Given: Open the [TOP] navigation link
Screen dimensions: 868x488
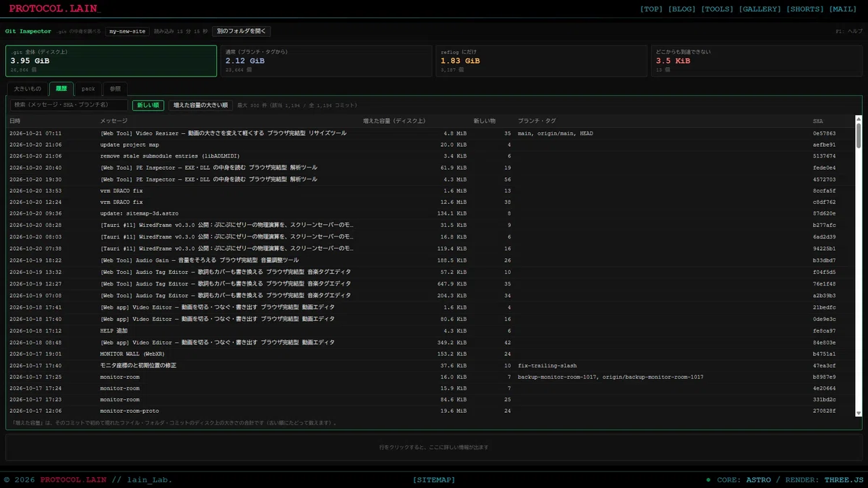Looking at the screenshot, I should coord(652,9).
